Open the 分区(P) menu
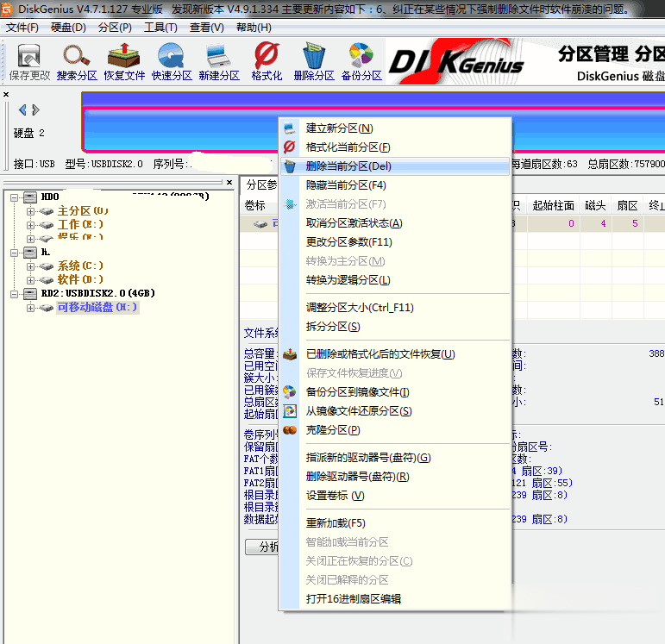The image size is (665, 644). [x=115, y=28]
